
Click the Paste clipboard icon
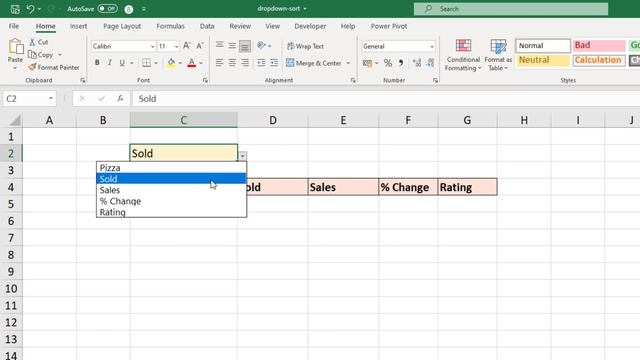16,46
